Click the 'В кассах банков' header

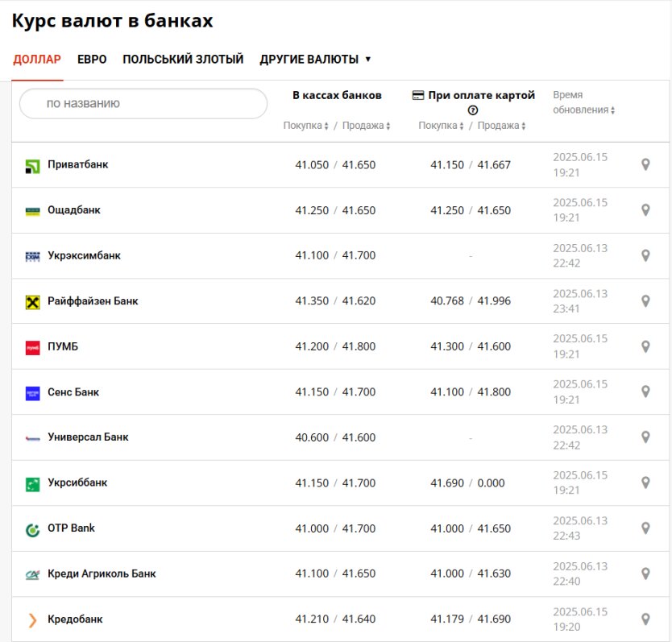337,95
